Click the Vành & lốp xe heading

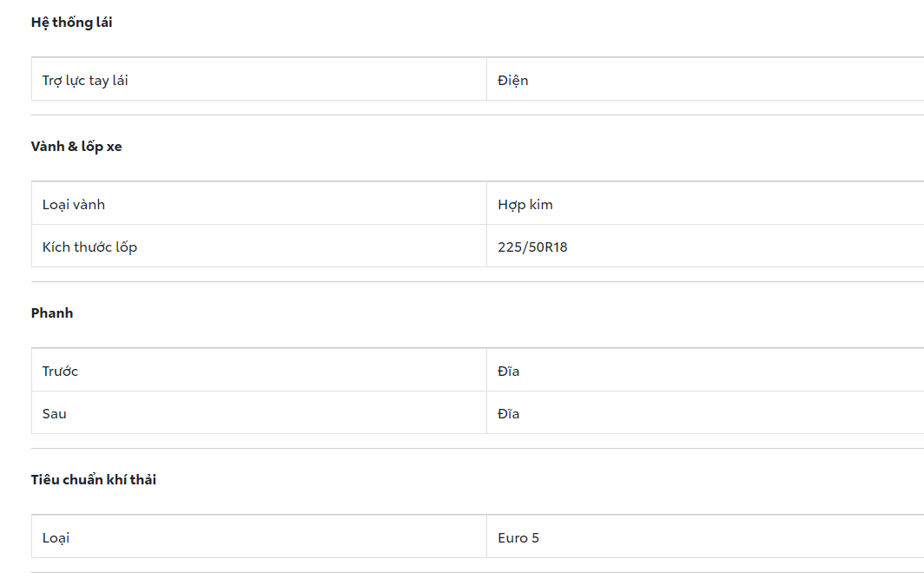click(76, 147)
